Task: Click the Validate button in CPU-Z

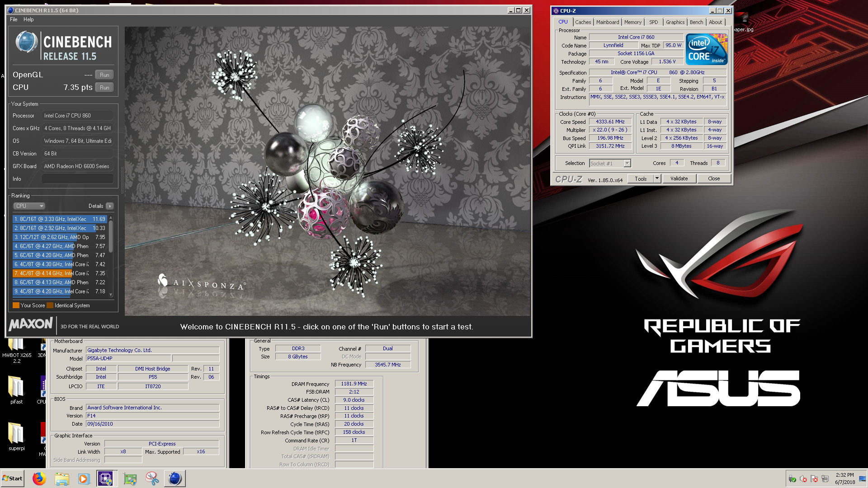Action: click(x=679, y=179)
